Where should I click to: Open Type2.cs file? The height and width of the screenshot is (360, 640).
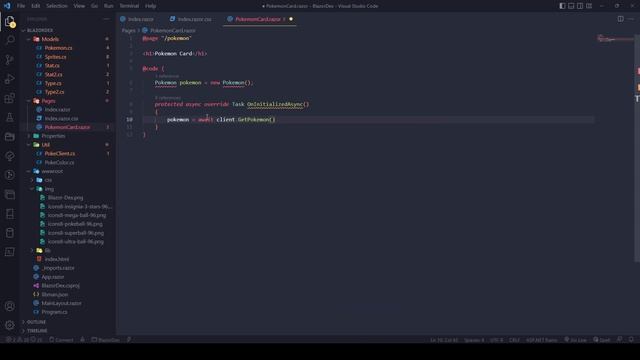point(54,92)
